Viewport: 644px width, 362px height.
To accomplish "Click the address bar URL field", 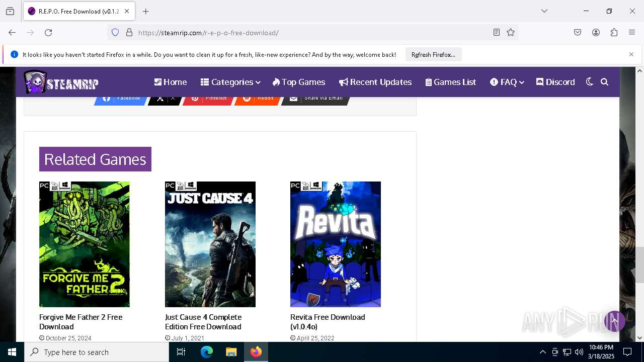I will pos(312,32).
